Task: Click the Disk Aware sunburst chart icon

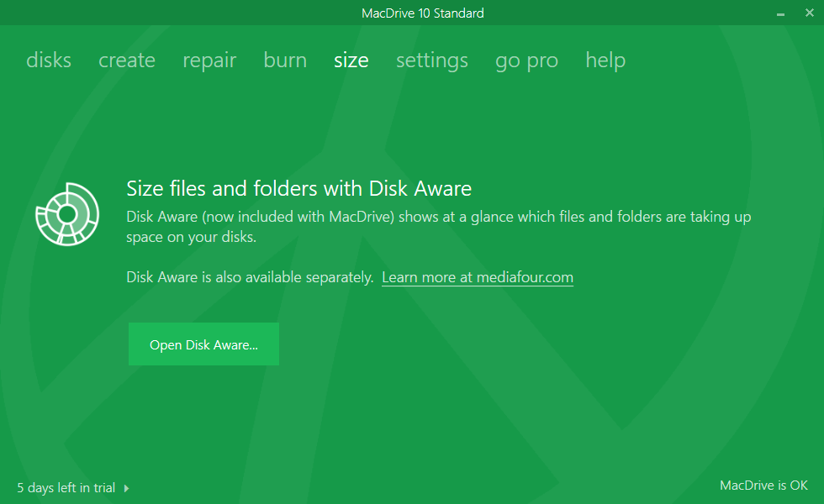Action: point(67,214)
